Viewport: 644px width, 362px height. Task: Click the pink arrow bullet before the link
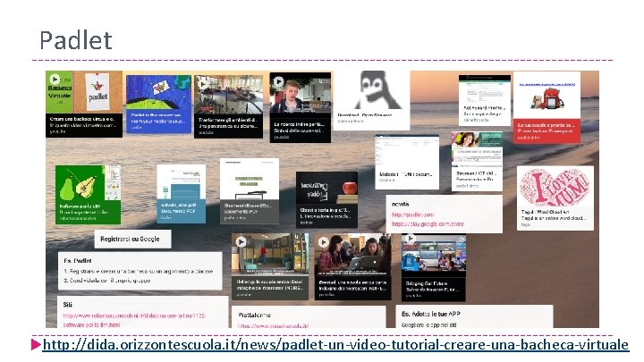coord(36,344)
